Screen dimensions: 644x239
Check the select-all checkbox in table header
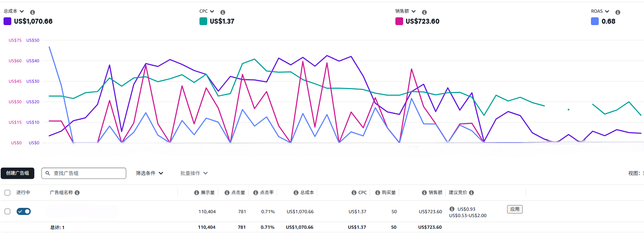(7, 193)
